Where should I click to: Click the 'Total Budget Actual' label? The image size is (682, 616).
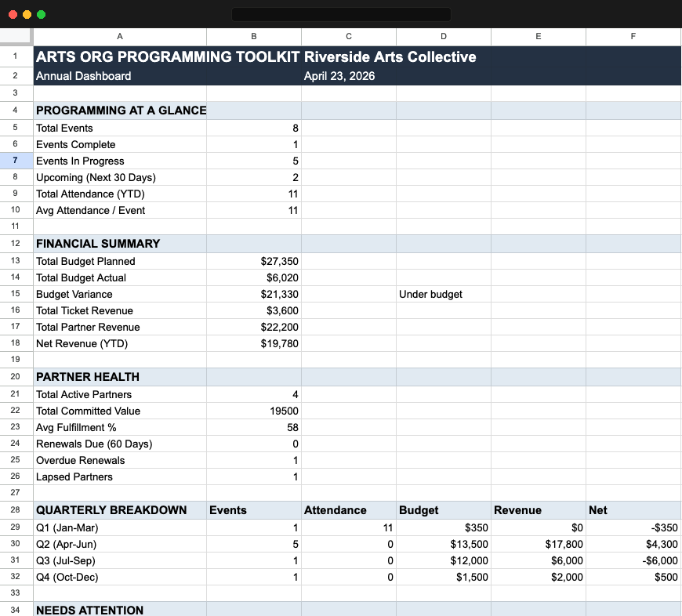point(120,277)
